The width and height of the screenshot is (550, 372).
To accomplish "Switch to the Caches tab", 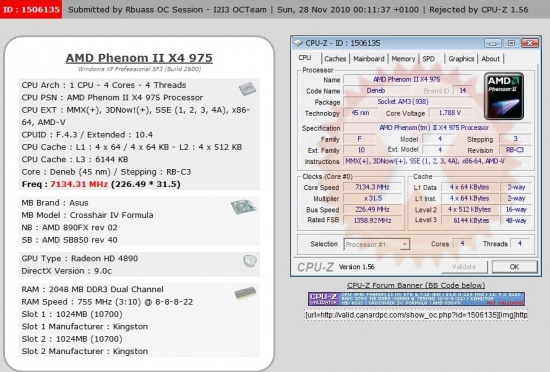I will (335, 59).
